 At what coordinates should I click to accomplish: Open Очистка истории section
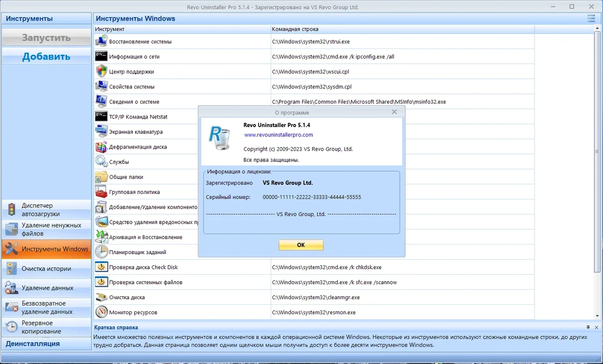click(x=46, y=269)
